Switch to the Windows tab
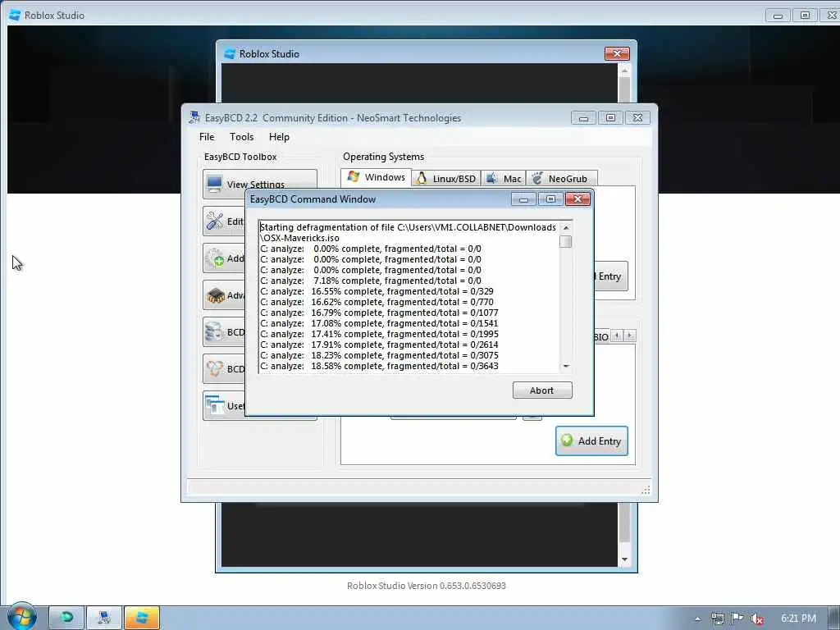 (376, 177)
